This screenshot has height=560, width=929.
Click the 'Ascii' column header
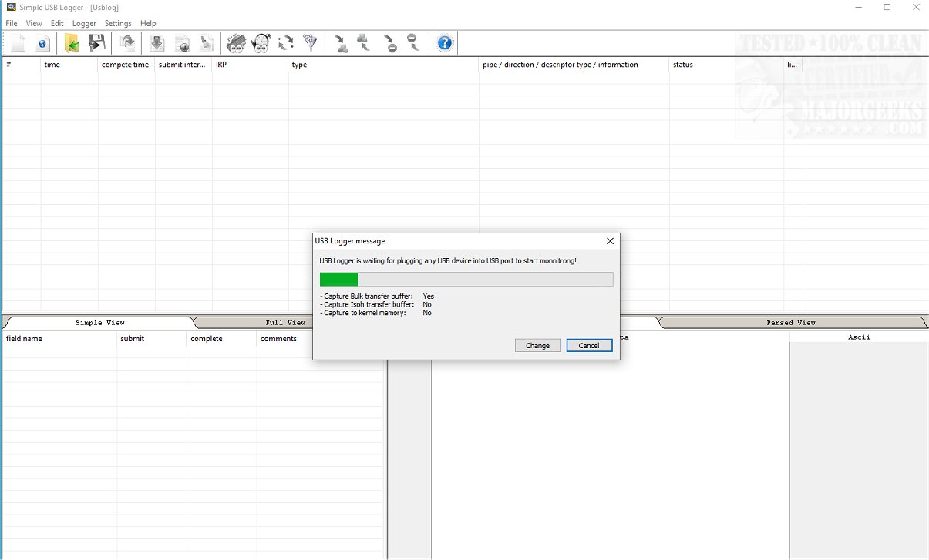[859, 337]
